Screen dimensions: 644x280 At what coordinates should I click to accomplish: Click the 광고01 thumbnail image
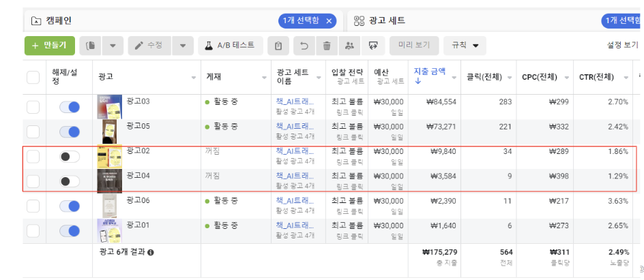coord(109,230)
